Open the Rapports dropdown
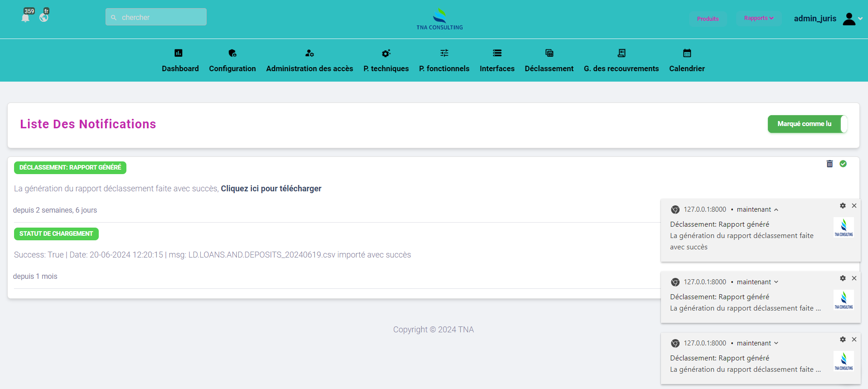The height and width of the screenshot is (389, 868). (758, 18)
